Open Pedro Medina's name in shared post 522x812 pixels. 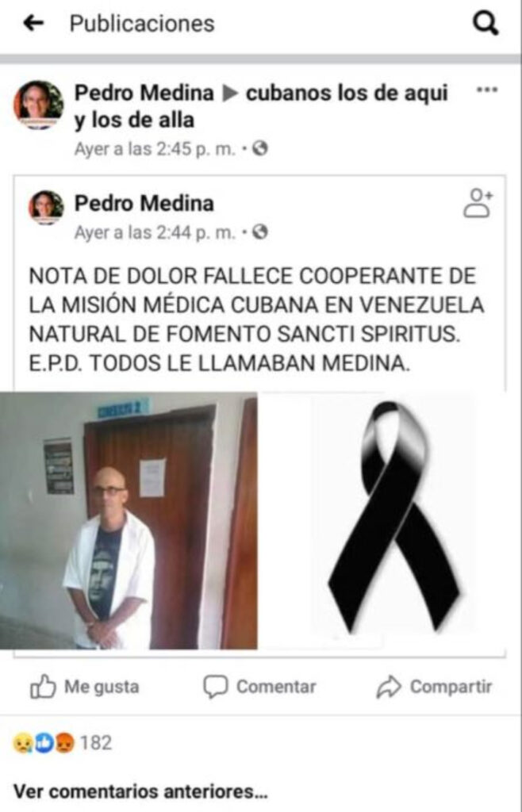click(x=144, y=203)
